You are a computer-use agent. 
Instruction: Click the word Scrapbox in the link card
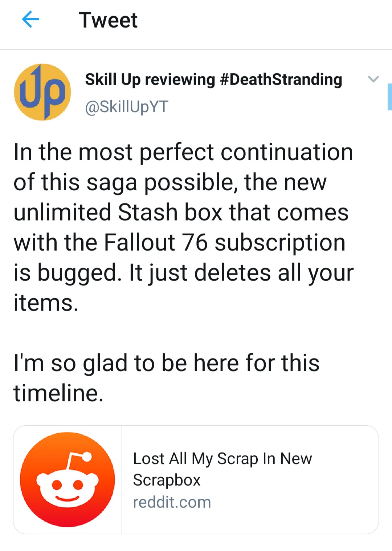pos(167,480)
